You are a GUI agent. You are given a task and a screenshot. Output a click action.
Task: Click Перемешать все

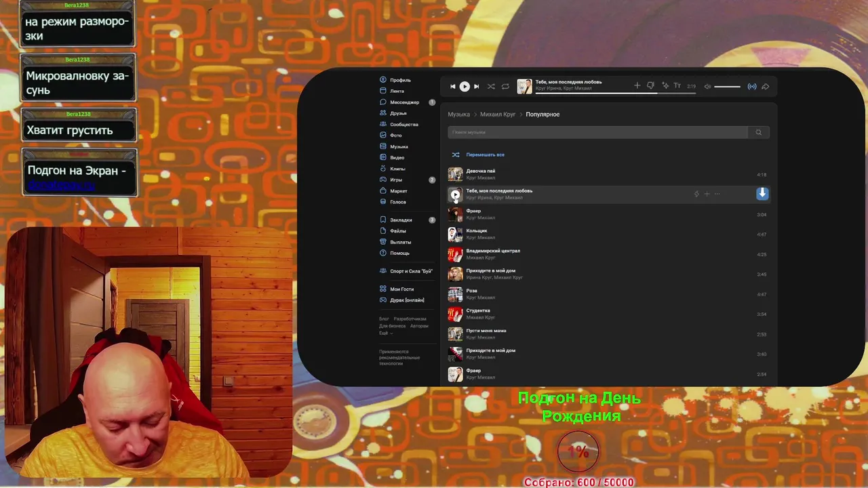478,155
